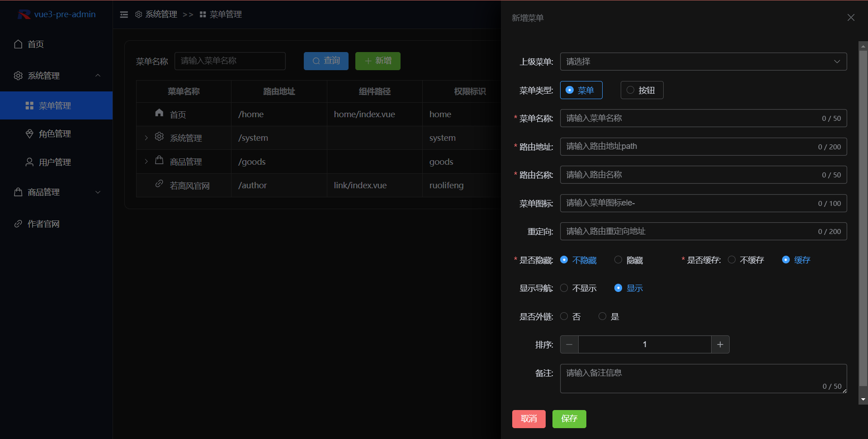
Task: Collapse the 系统管理 sidebar chevron
Action: (x=98, y=76)
